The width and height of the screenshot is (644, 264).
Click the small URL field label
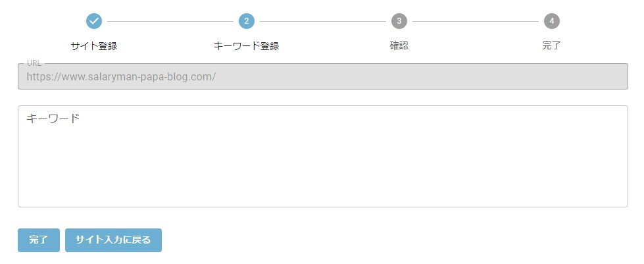point(34,63)
